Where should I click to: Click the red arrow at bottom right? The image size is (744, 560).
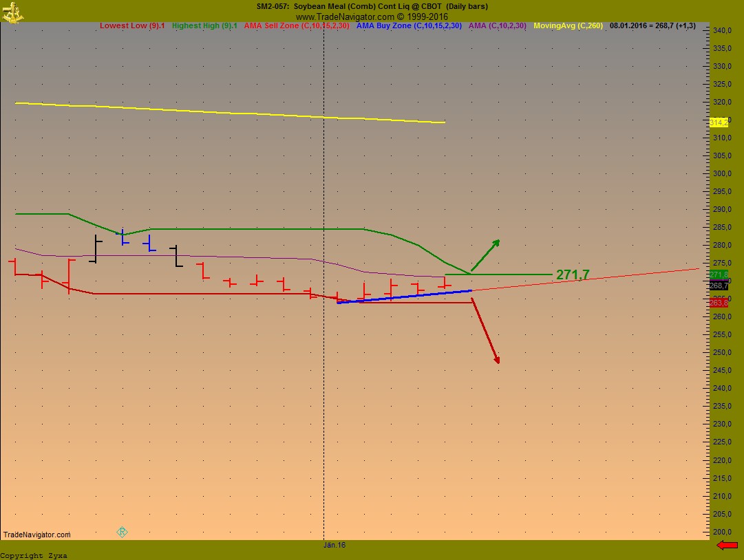click(727, 546)
